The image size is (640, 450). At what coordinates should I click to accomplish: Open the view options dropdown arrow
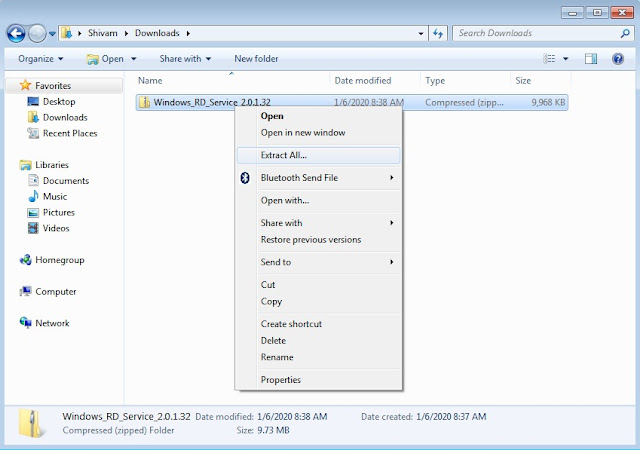[565, 59]
